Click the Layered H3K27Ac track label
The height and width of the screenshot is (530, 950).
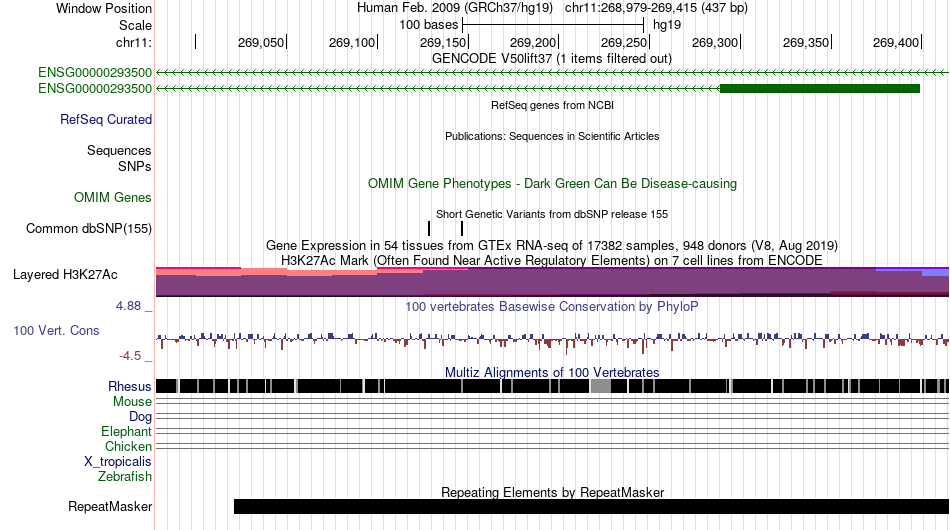tap(65, 274)
